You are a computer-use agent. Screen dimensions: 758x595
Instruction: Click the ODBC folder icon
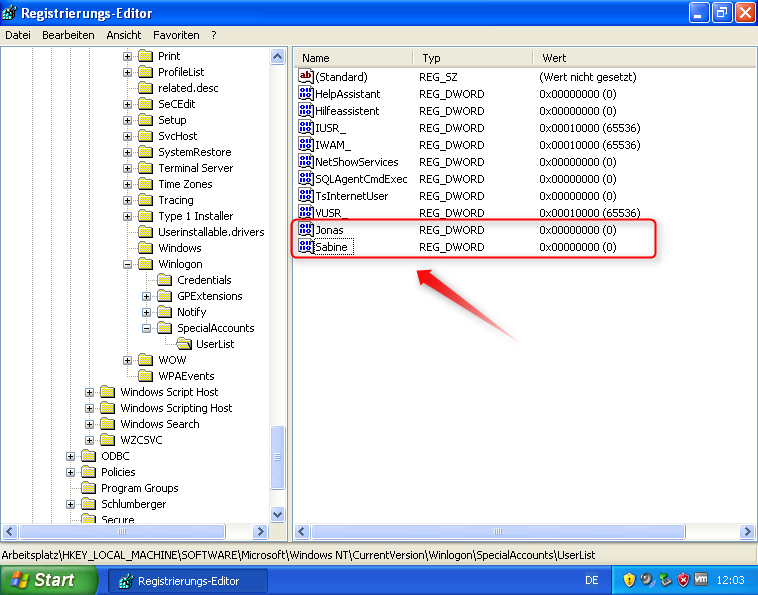[x=88, y=456]
